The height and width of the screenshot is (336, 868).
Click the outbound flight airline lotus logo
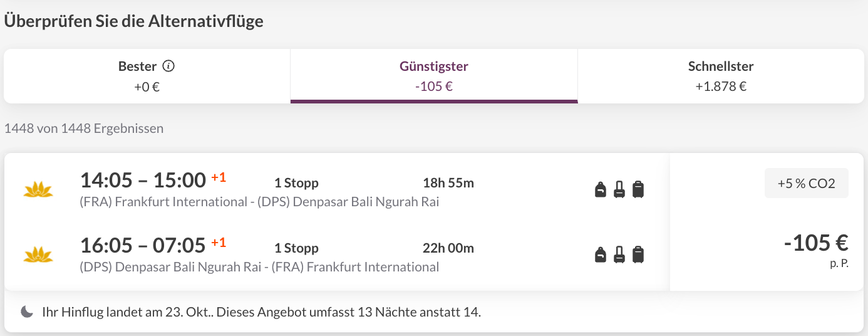pyautogui.click(x=38, y=189)
